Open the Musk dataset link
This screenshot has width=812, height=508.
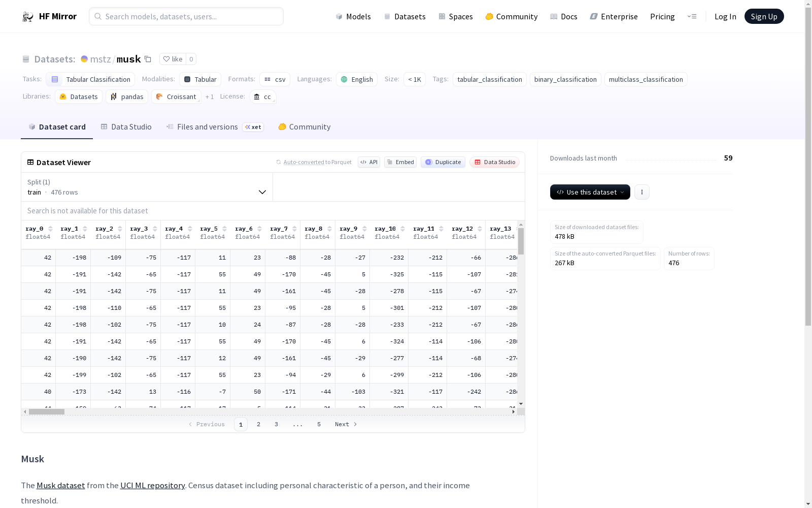tap(61, 485)
